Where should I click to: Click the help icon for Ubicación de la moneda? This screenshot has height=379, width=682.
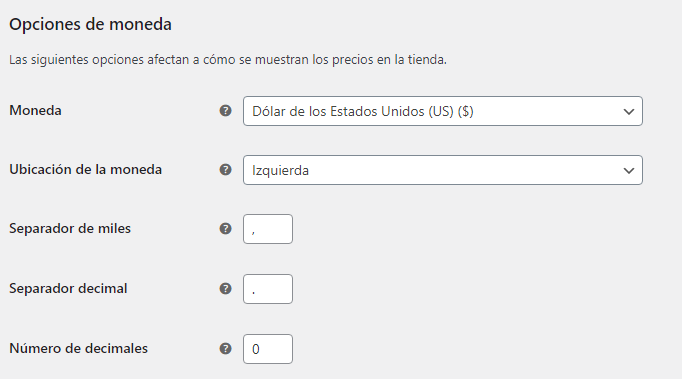click(x=225, y=170)
